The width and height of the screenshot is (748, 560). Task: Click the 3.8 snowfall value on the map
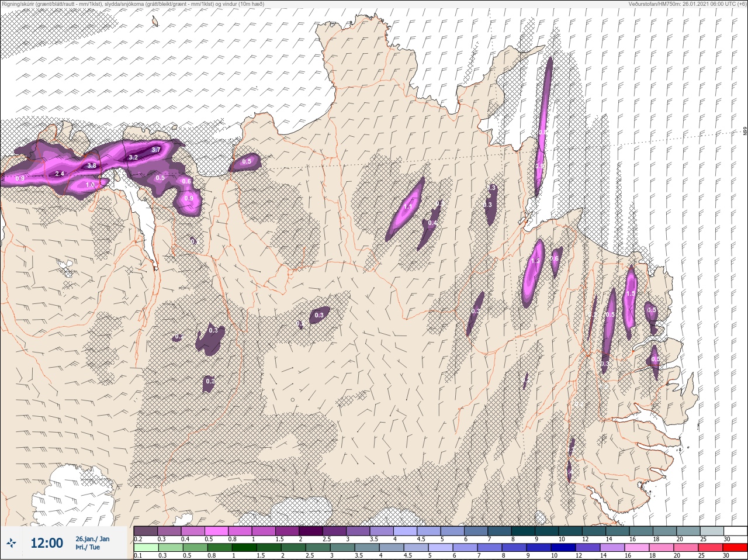point(92,165)
